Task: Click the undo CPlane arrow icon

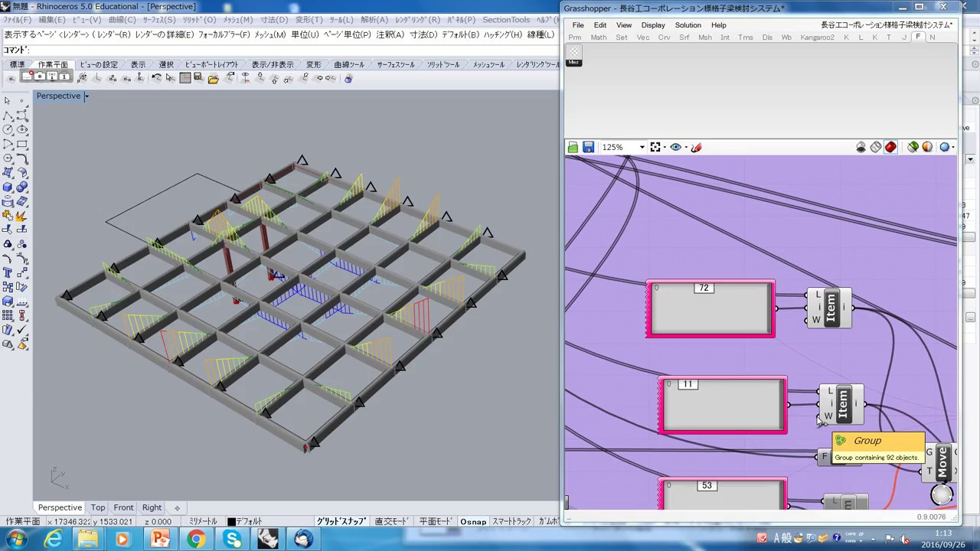Action: coord(156,78)
